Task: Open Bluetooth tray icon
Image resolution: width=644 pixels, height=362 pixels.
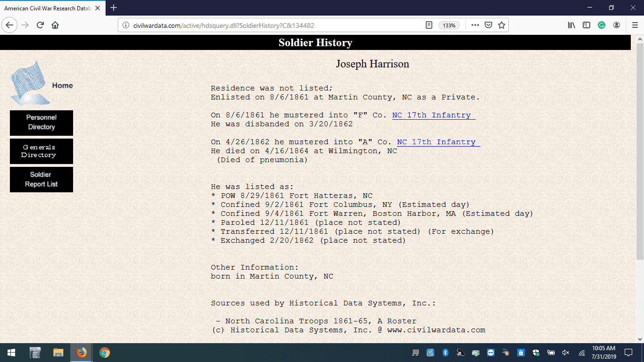Action: coord(446,353)
